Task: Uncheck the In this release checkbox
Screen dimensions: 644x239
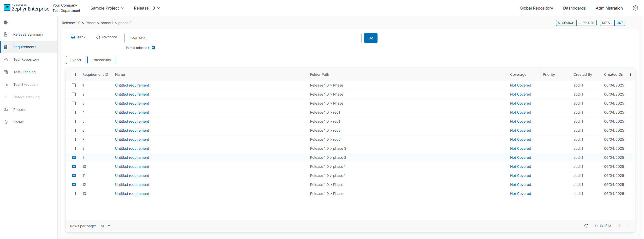Action: (153, 48)
